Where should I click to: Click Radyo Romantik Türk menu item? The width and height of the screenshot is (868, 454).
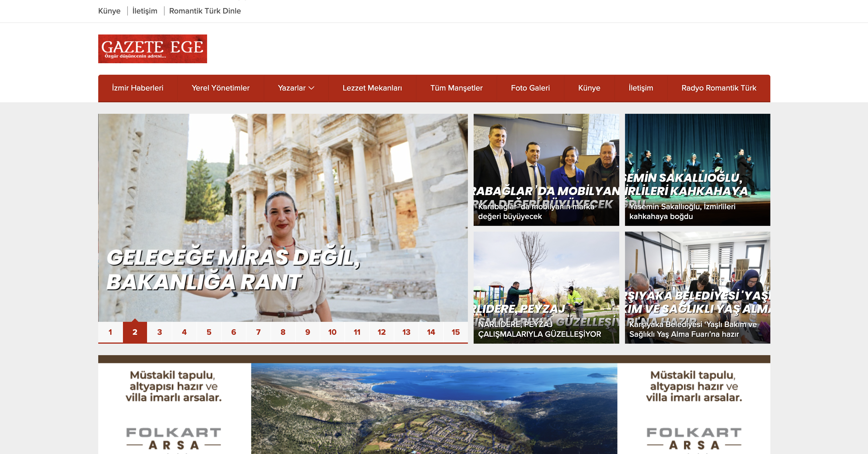click(718, 88)
